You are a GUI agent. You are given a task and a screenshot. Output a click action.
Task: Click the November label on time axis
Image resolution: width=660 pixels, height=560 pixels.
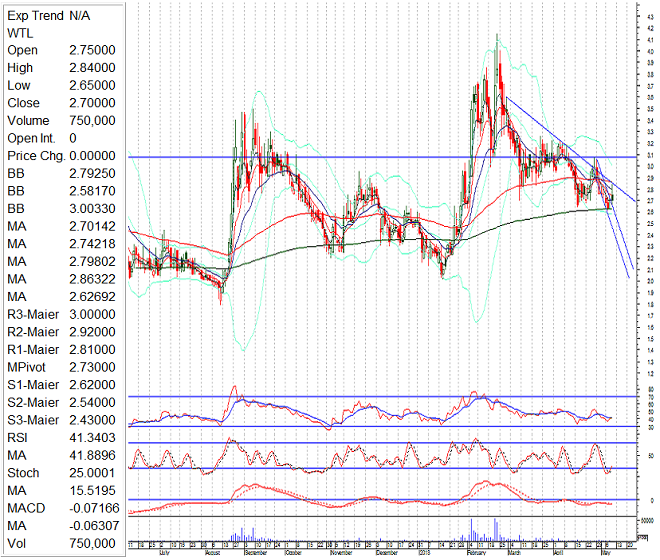pos(341,551)
